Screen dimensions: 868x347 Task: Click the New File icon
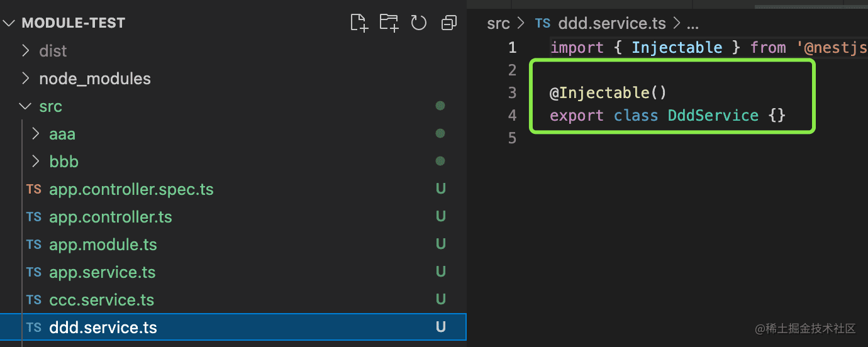coord(359,23)
